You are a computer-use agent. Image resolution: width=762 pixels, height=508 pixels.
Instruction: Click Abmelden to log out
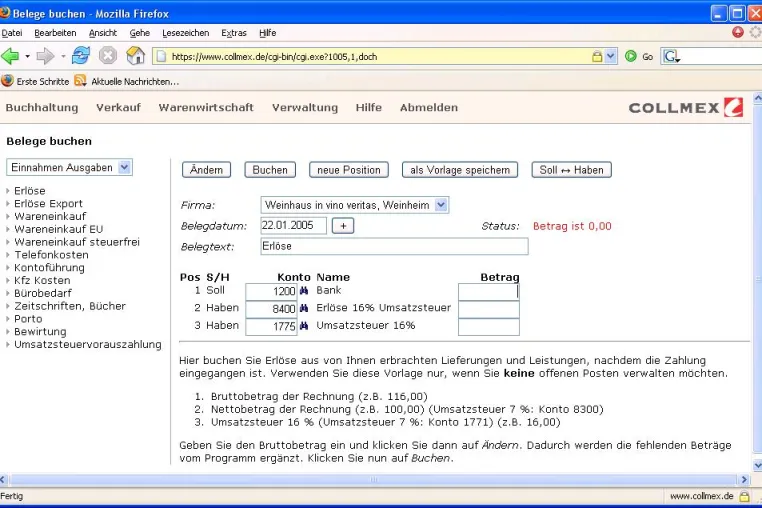click(429, 107)
